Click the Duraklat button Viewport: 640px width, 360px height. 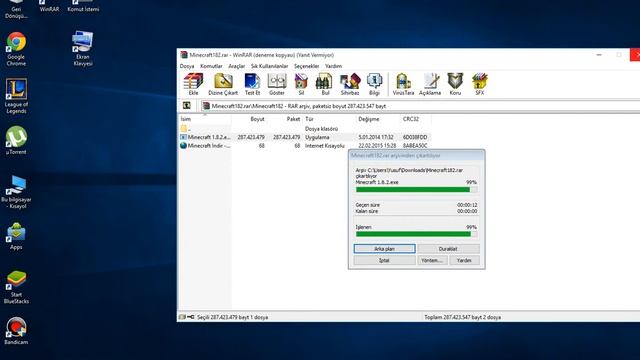coord(448,249)
